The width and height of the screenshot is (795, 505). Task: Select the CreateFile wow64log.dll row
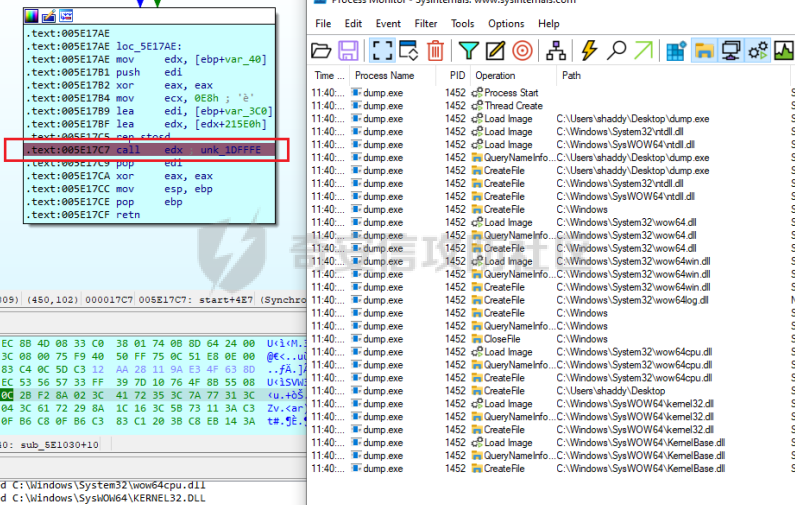tap(550, 300)
